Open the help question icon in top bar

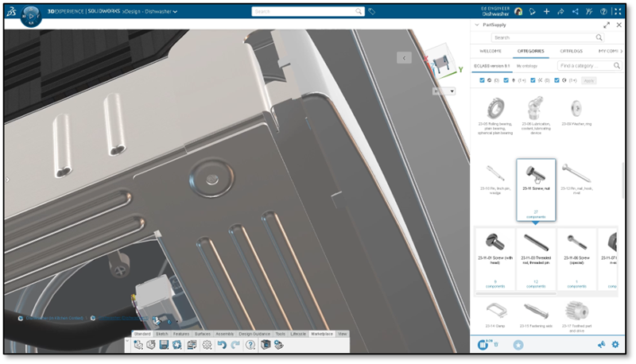603,11
